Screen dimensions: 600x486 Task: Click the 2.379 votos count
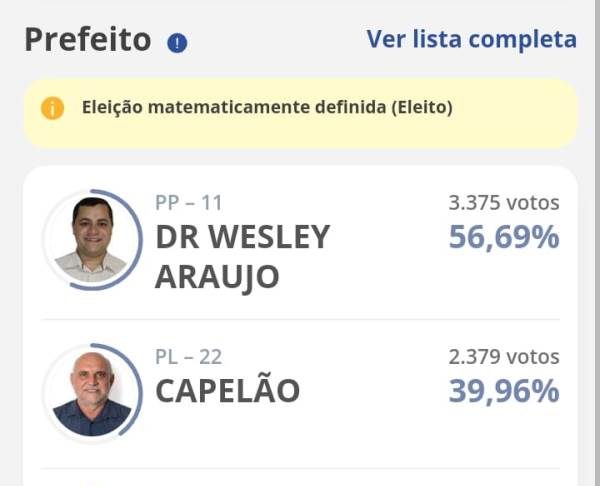pyautogui.click(x=504, y=357)
